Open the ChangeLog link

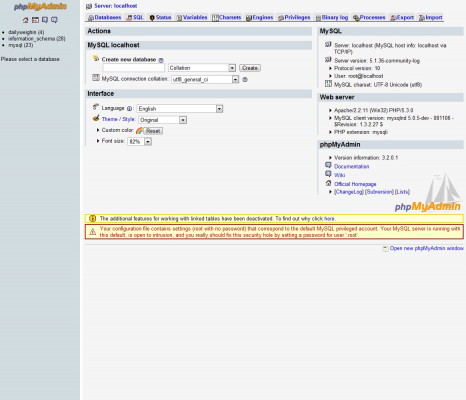(349, 192)
